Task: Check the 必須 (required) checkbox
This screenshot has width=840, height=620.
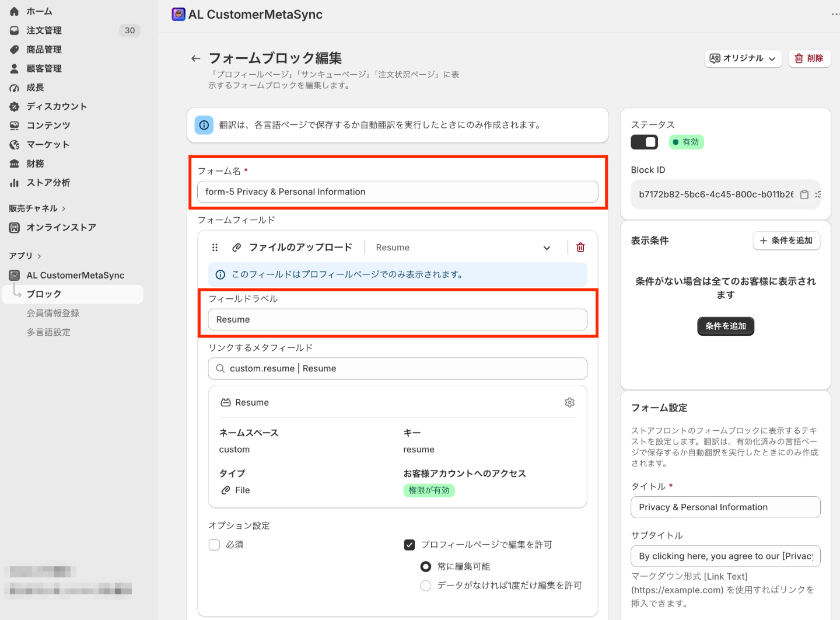Action: tap(215, 545)
